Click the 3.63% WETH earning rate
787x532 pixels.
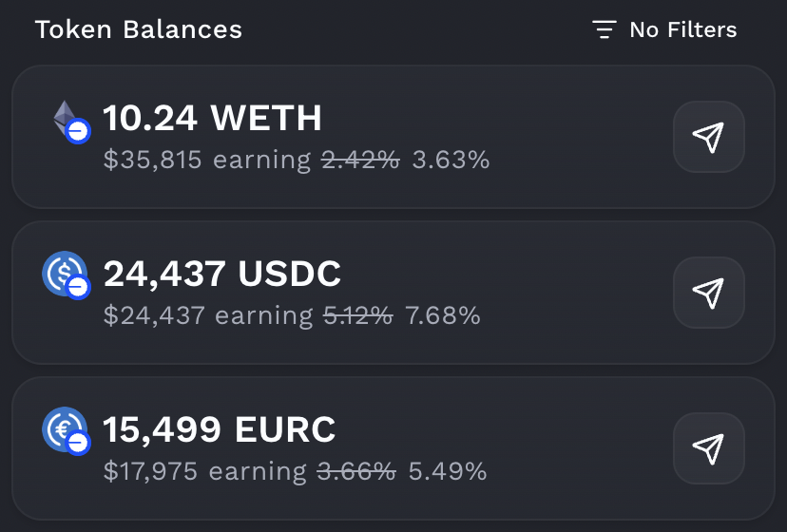[x=451, y=160]
